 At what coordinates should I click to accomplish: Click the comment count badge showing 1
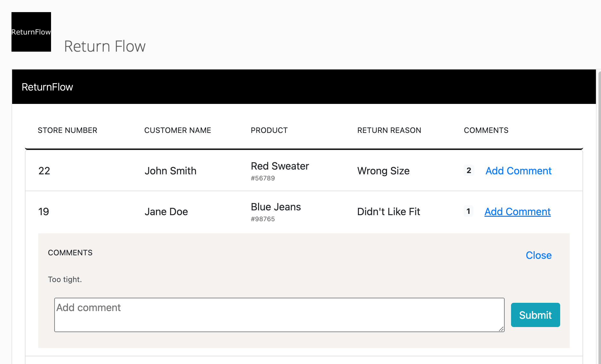click(468, 211)
